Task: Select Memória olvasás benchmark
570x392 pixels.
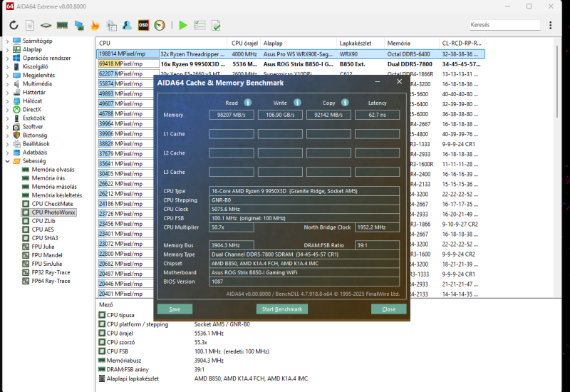Action: [x=53, y=170]
